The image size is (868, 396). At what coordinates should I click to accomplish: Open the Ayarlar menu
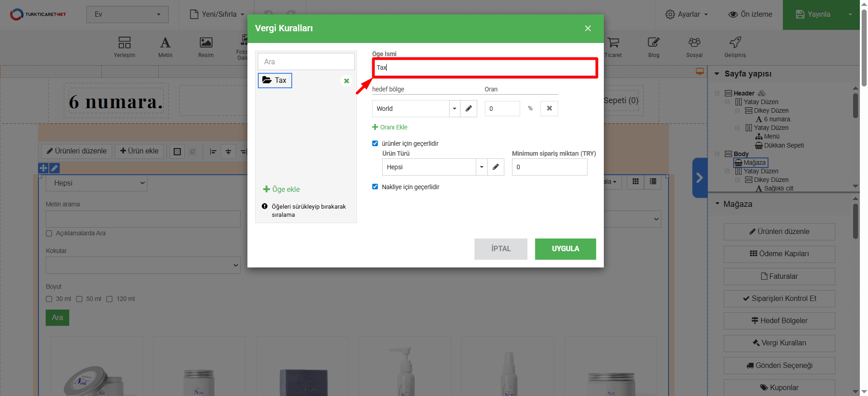point(686,14)
